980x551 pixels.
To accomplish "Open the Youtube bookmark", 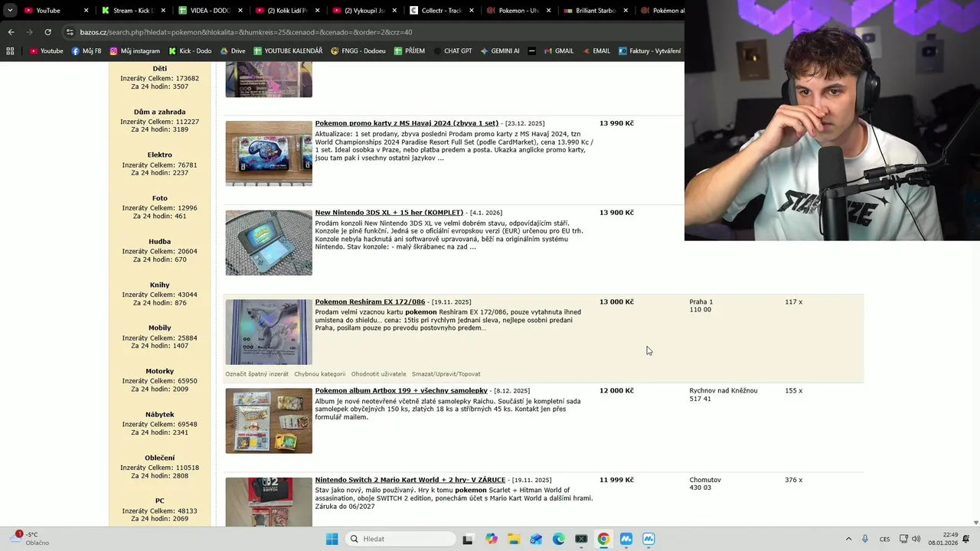I will 46,51.
